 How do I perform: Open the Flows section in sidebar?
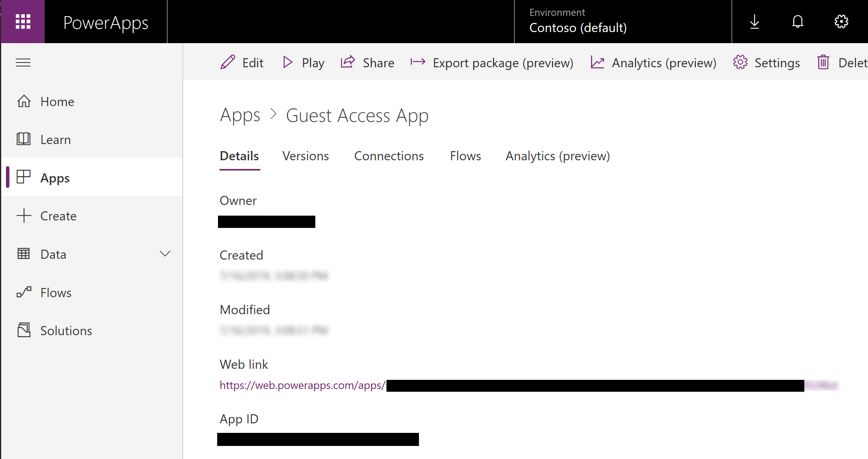tap(56, 292)
